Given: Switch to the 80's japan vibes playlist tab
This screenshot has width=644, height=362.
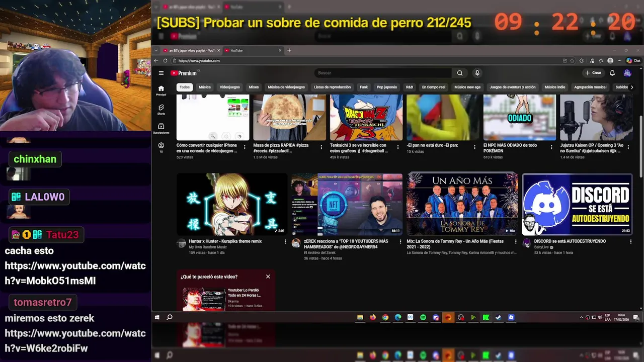Looking at the screenshot, I should pos(190,50).
